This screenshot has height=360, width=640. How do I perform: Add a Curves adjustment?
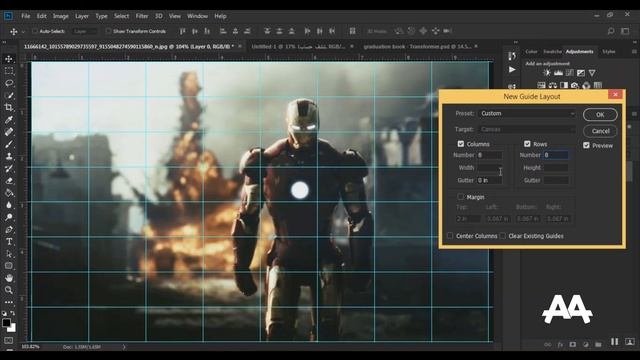[x=569, y=73]
